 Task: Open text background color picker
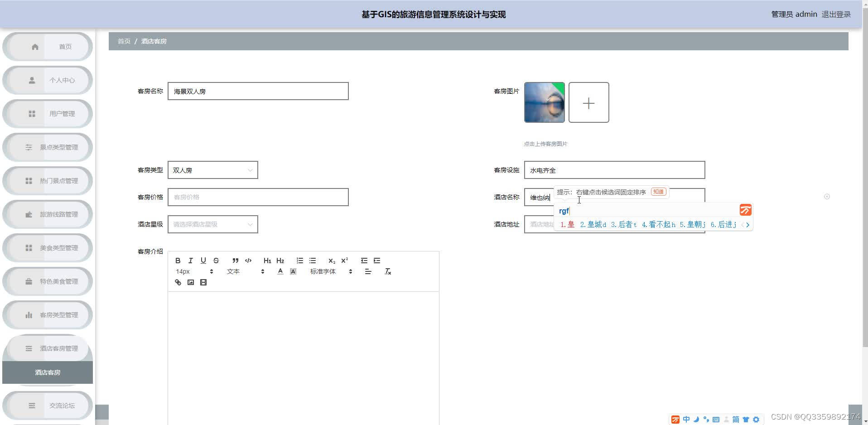tap(293, 271)
